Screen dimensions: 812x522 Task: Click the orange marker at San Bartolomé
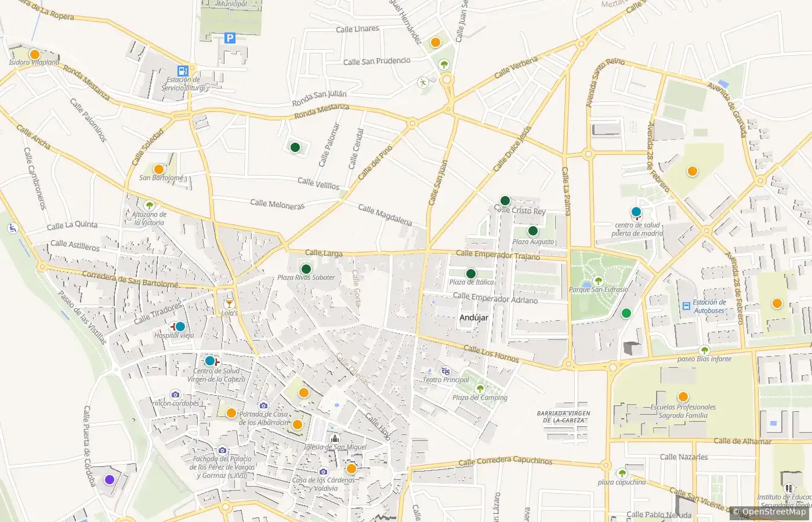158,169
